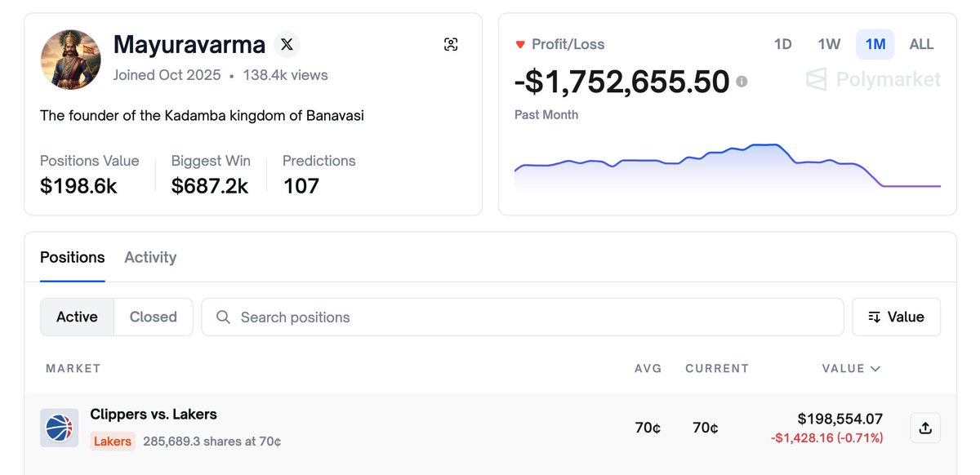The width and height of the screenshot is (980, 475).
Task: Select the 1W time range
Action: 829,44
